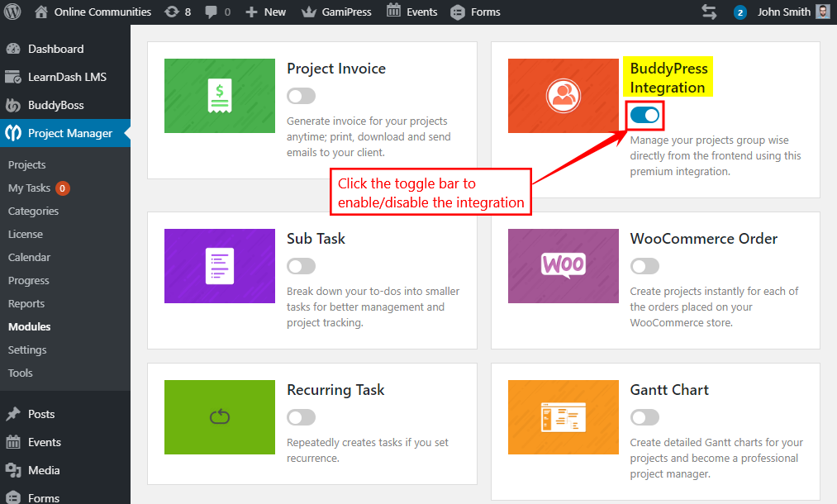837x504 pixels.
Task: Click John Smith's profile avatar
Action: point(821,12)
